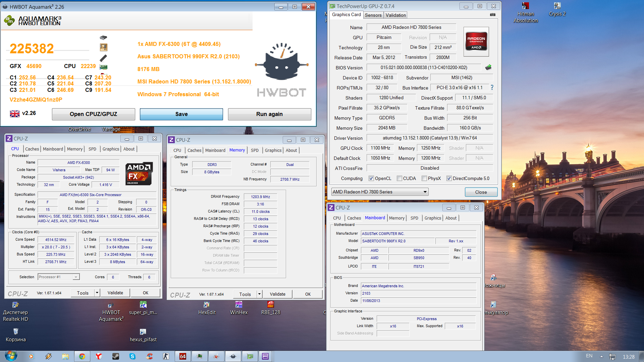This screenshot has width=644, height=362.
Task: Expand Tools dropdown arrow in Memory window
Action: (x=259, y=294)
